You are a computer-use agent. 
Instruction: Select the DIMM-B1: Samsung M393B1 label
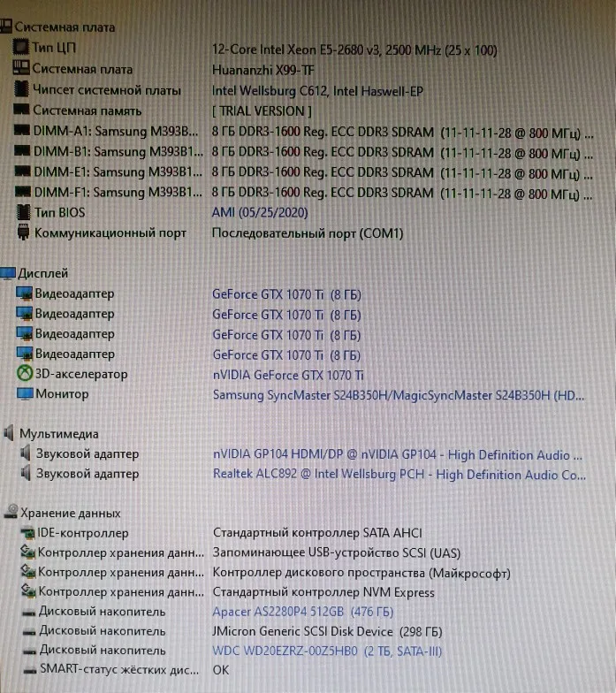tap(118, 152)
